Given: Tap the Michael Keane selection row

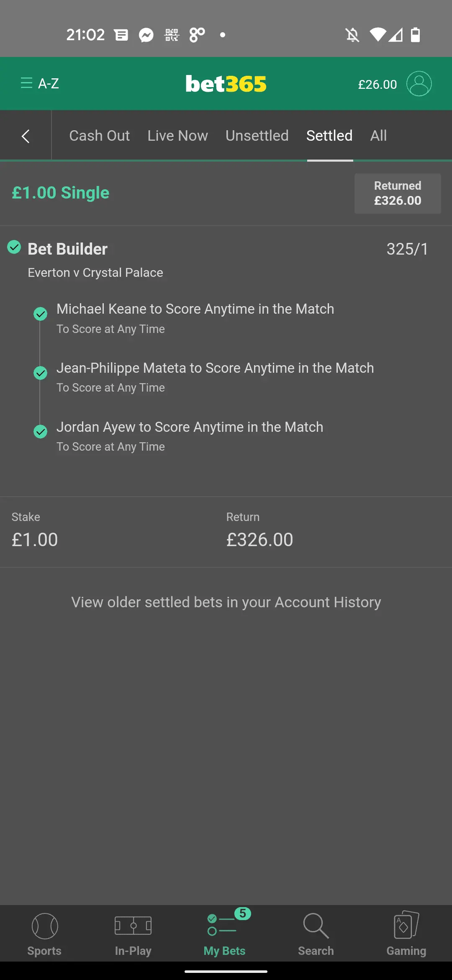Looking at the screenshot, I should (x=195, y=318).
